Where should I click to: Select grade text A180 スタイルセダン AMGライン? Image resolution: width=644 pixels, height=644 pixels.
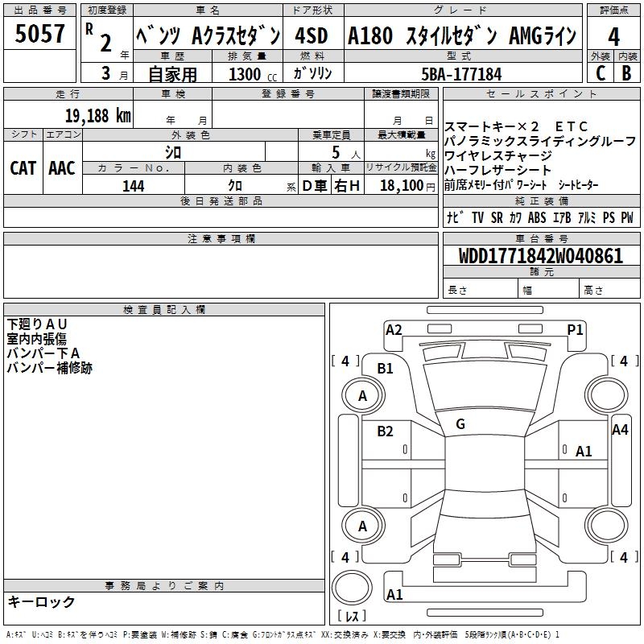462,35
